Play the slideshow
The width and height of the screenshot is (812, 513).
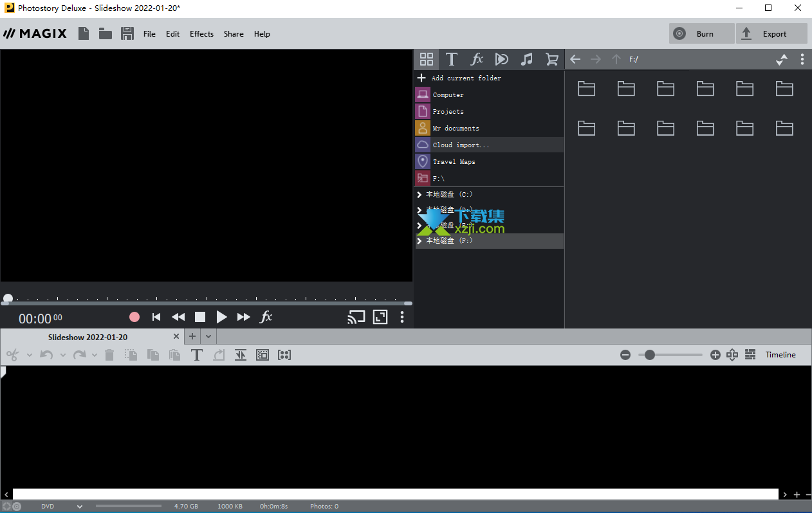point(221,317)
